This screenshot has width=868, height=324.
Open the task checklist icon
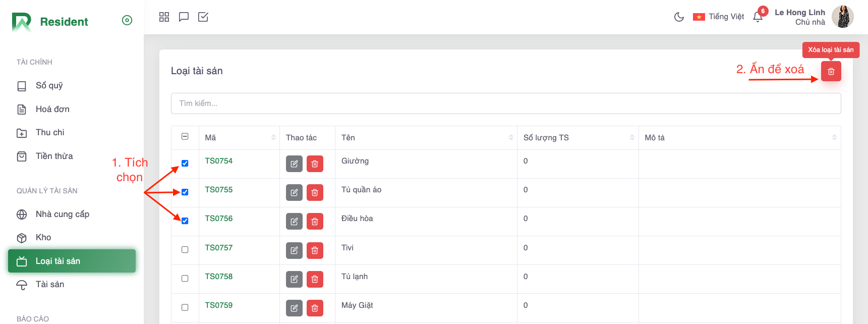(x=203, y=17)
